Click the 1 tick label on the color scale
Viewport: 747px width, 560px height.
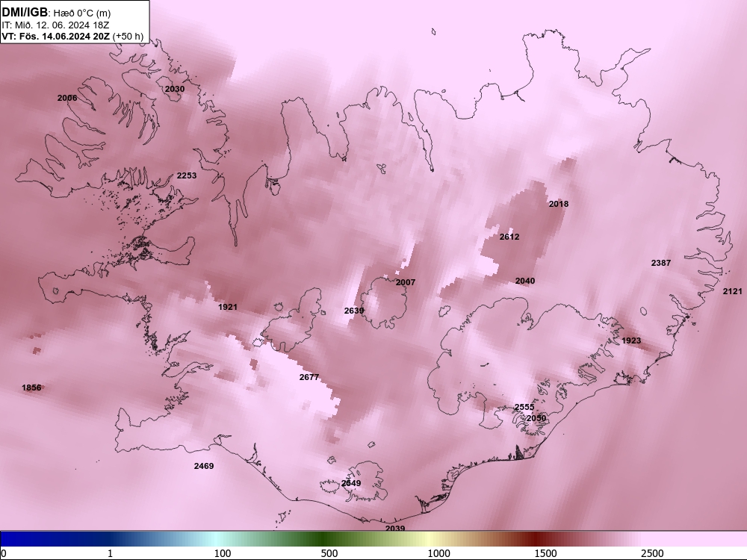(x=110, y=553)
